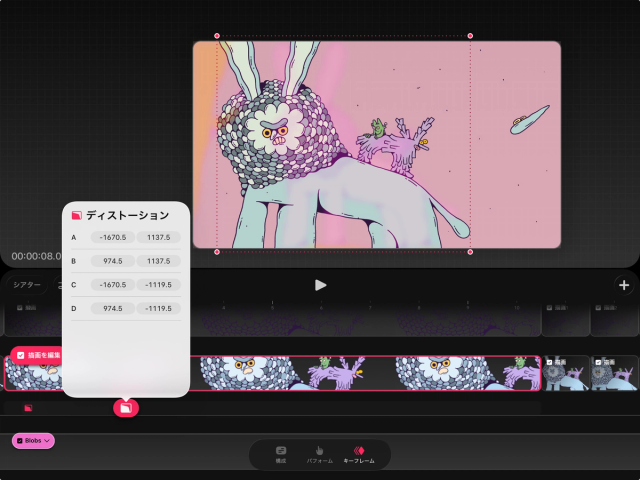Image resolution: width=640 pixels, height=480 pixels.
Task: Edit point D second value -1119.5
Action: click(158, 309)
